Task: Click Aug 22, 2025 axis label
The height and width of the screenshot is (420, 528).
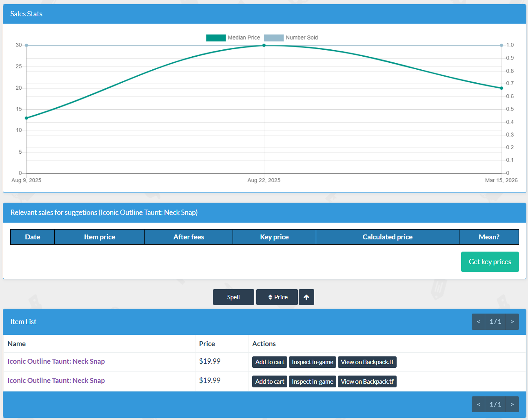Action: point(264,180)
